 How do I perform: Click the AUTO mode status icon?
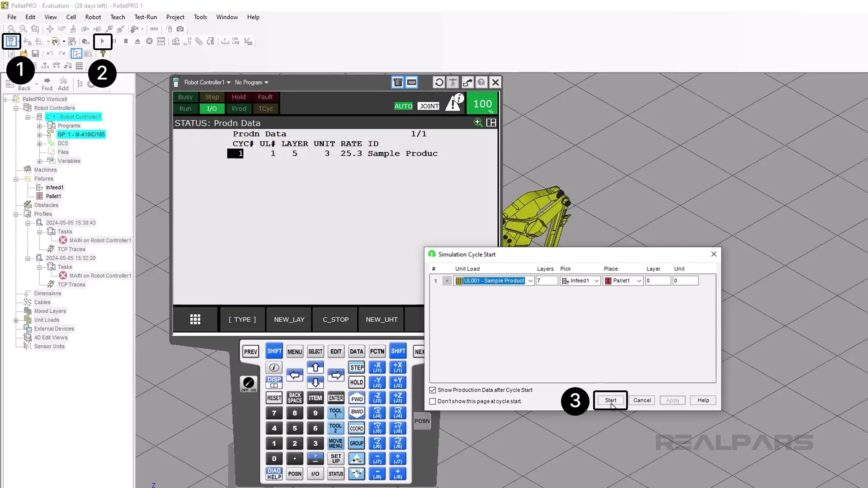403,106
